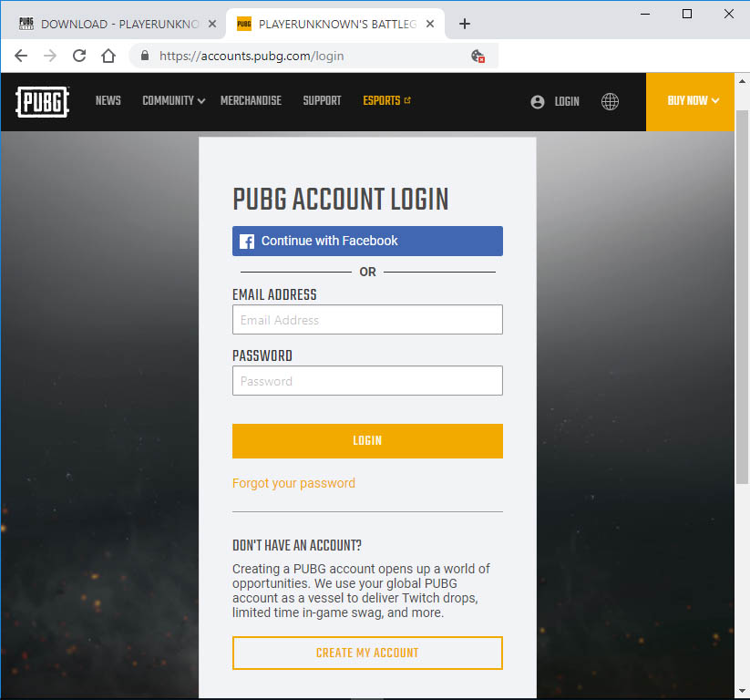The height and width of the screenshot is (700, 750).
Task: Open the NEWS menu item
Action: (108, 100)
